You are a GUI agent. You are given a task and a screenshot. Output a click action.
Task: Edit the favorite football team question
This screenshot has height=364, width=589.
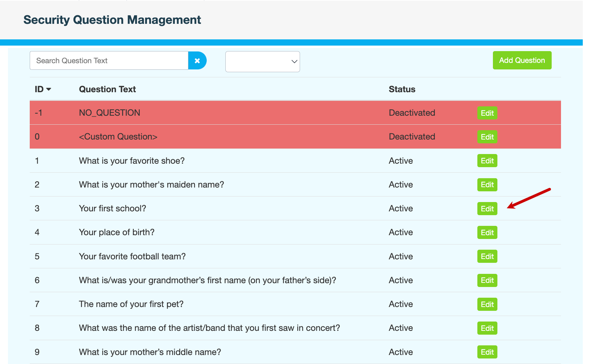pyautogui.click(x=487, y=256)
